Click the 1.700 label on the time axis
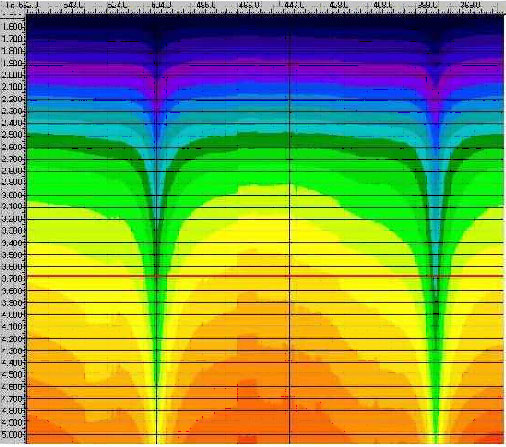 click(x=13, y=39)
